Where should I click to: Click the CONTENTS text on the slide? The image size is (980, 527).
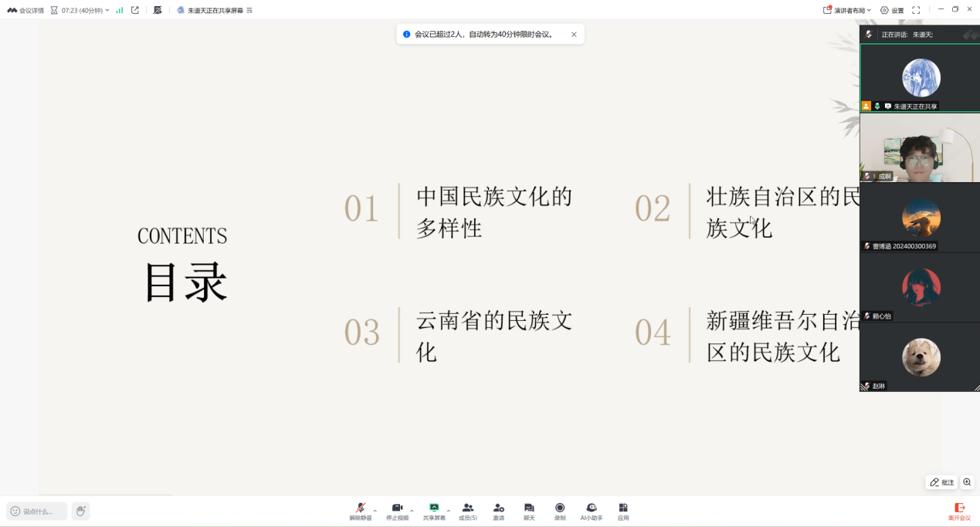point(182,235)
